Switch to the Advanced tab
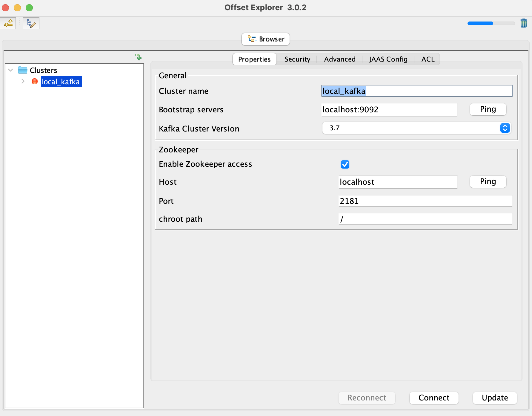 pos(340,59)
